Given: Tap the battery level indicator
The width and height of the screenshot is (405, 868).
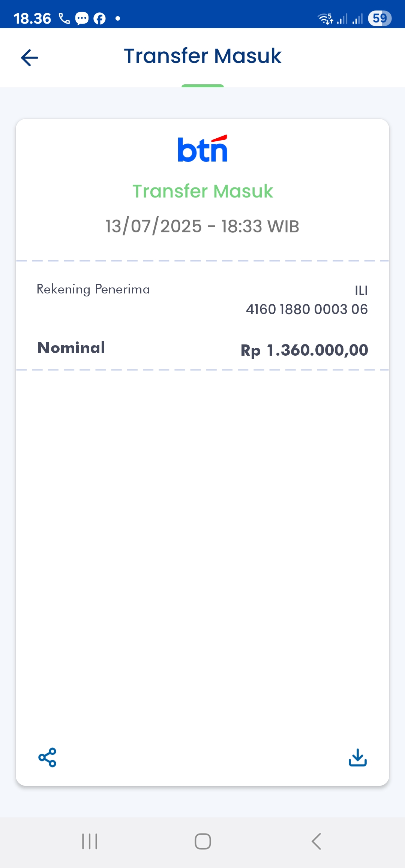Looking at the screenshot, I should pos(379,18).
